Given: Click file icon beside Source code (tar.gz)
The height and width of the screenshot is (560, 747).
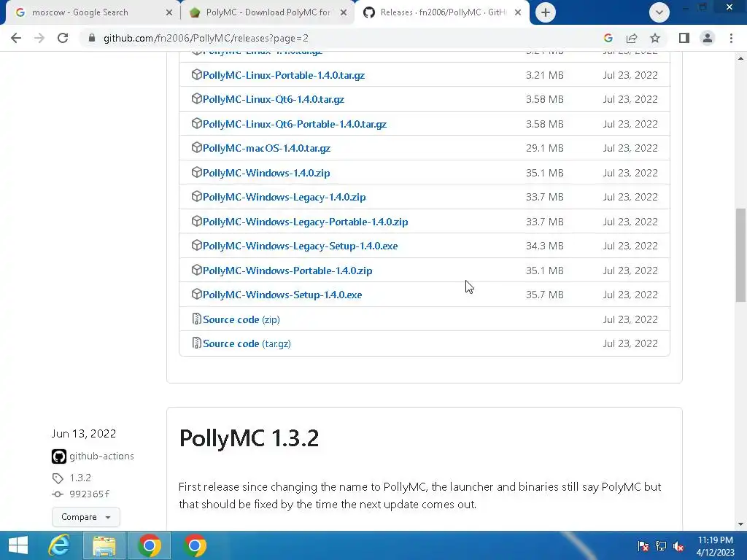Looking at the screenshot, I should 196,343.
